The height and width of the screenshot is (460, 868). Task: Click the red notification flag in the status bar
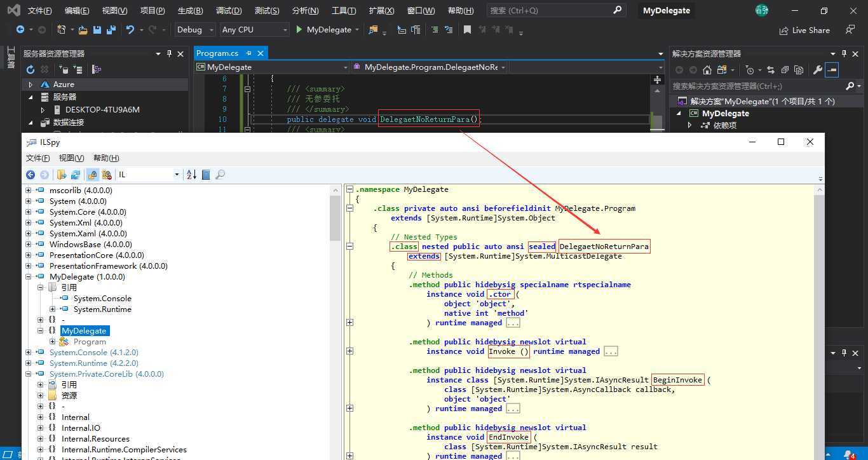click(x=850, y=454)
